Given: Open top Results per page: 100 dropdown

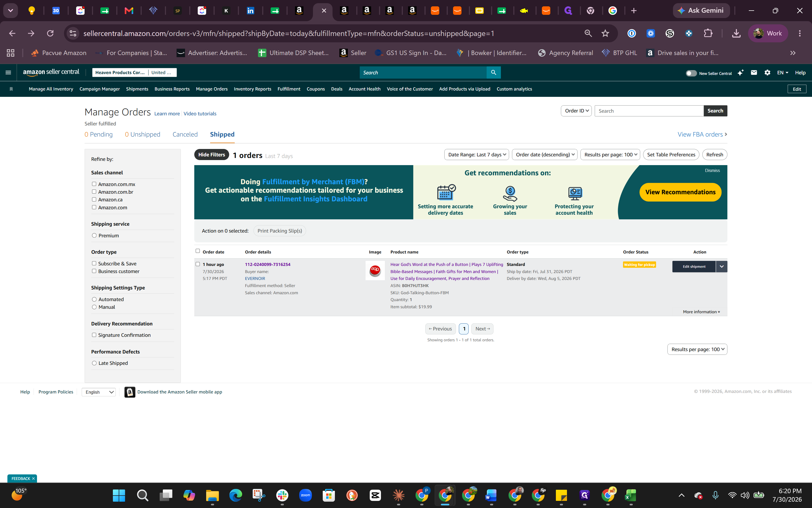Looking at the screenshot, I should (x=610, y=155).
